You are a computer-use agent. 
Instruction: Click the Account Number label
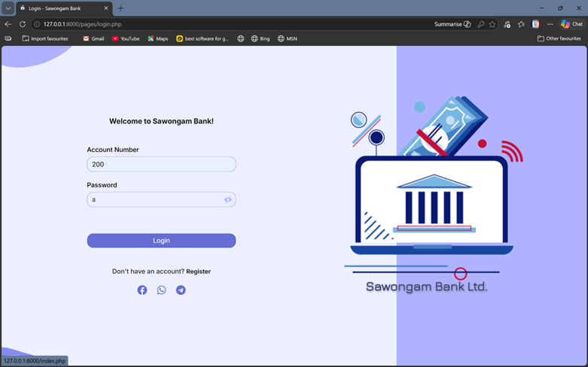pos(113,150)
